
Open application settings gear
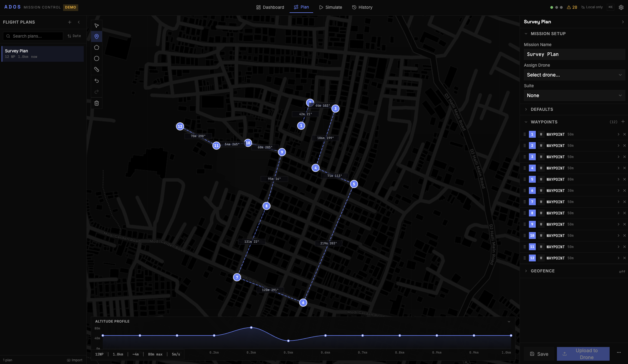[x=621, y=7]
